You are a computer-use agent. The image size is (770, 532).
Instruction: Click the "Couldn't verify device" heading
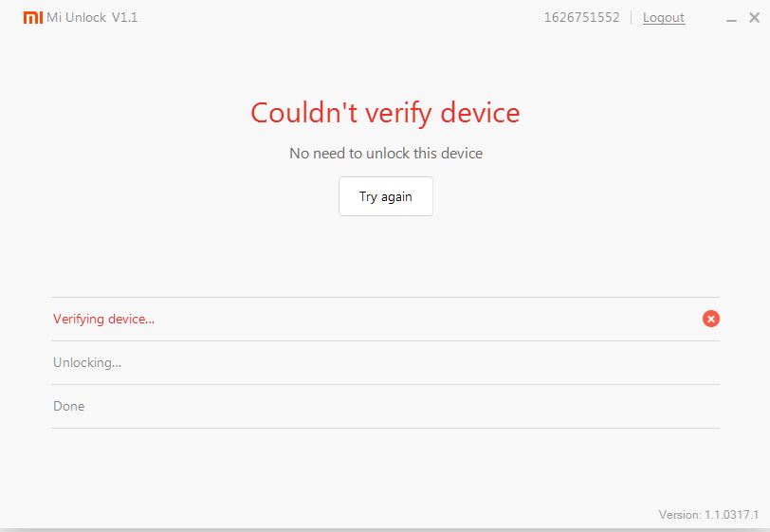[385, 113]
